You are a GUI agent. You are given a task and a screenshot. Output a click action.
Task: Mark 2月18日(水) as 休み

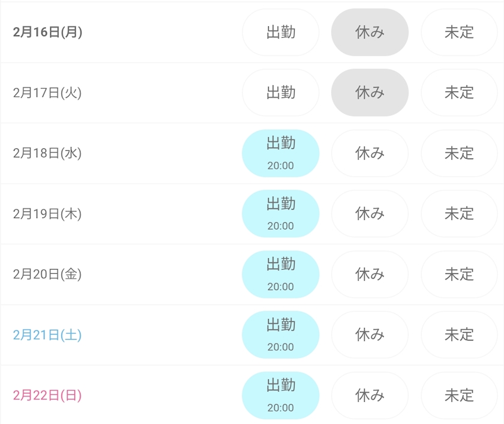370,153
